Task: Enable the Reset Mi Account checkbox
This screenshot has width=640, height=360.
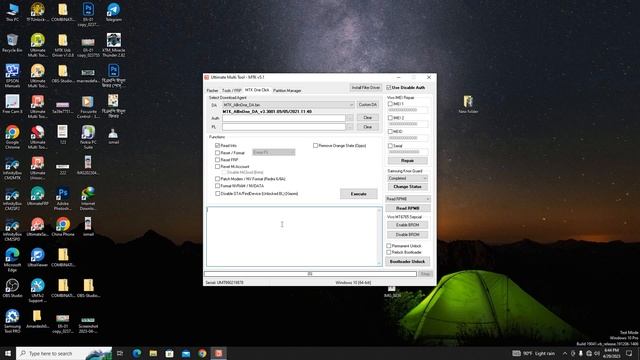Action: point(218,167)
